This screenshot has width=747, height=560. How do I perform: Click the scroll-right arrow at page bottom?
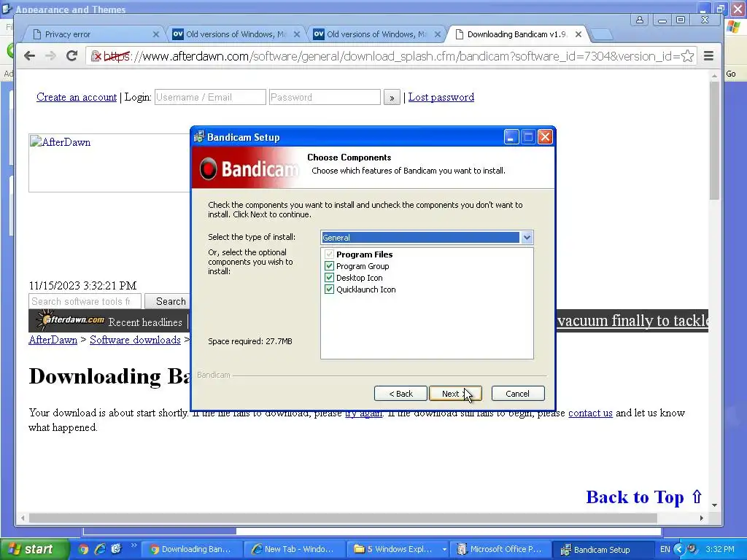pos(701,518)
